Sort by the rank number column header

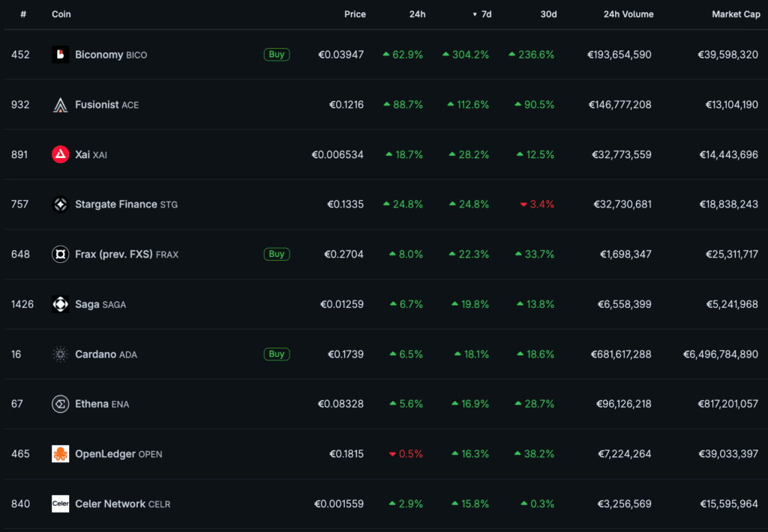23,14
